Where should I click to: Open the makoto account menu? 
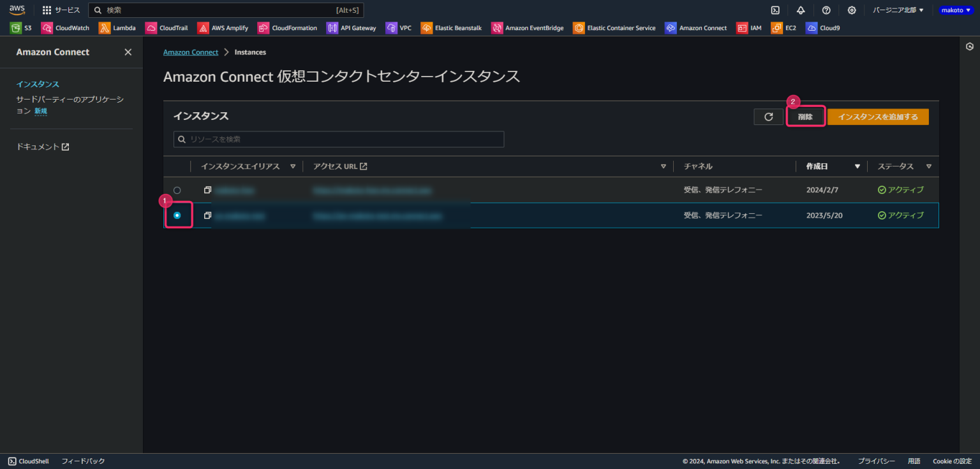point(955,10)
